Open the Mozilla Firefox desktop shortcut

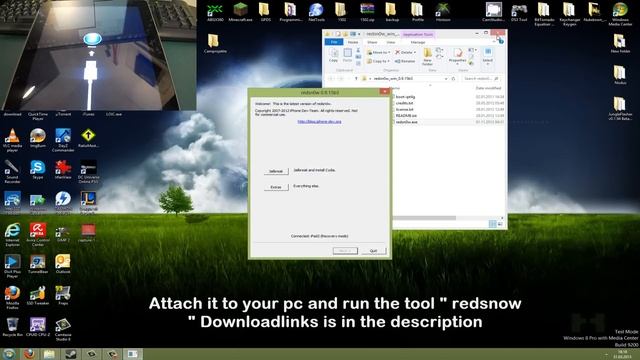[x=12, y=298]
